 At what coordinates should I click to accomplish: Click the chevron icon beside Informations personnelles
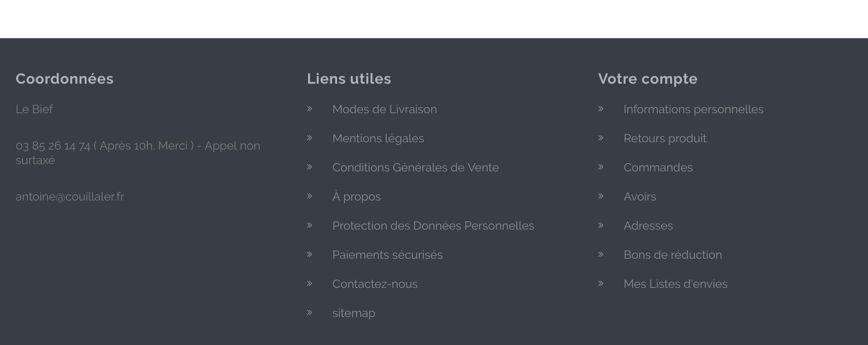tap(601, 109)
